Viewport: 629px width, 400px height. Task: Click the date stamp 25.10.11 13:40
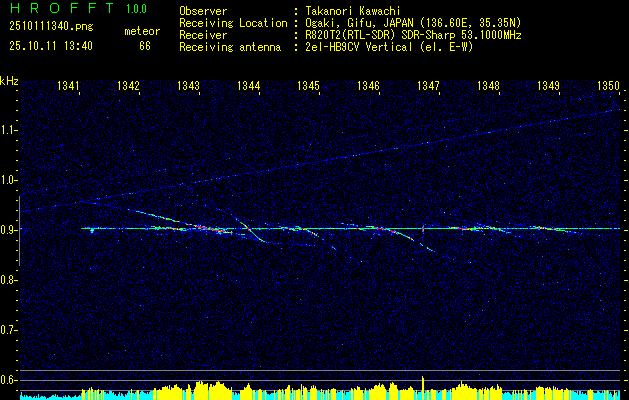[x=51, y=46]
